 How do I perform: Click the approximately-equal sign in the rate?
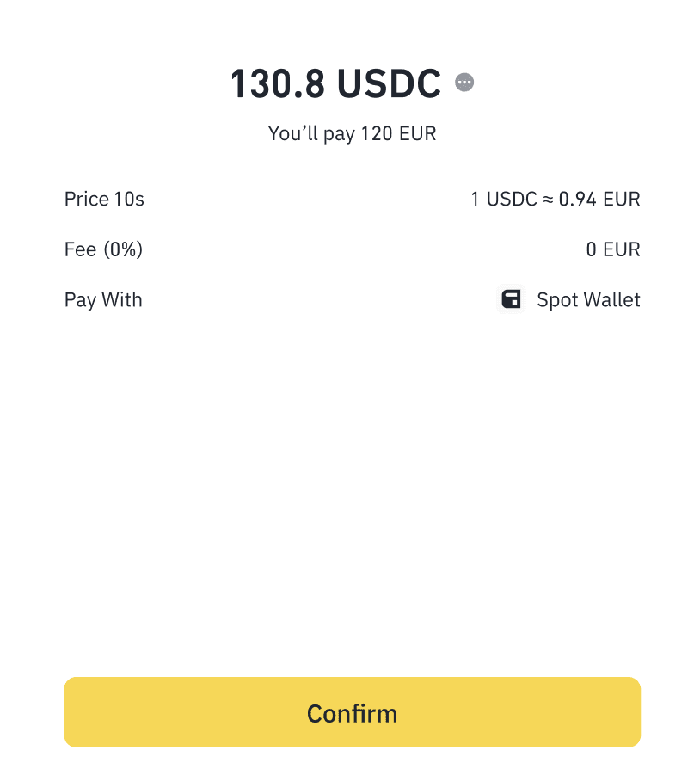[548, 200]
